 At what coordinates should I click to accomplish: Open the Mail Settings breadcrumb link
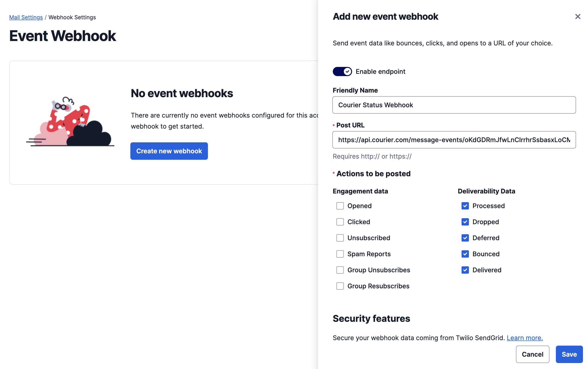pyautogui.click(x=26, y=17)
